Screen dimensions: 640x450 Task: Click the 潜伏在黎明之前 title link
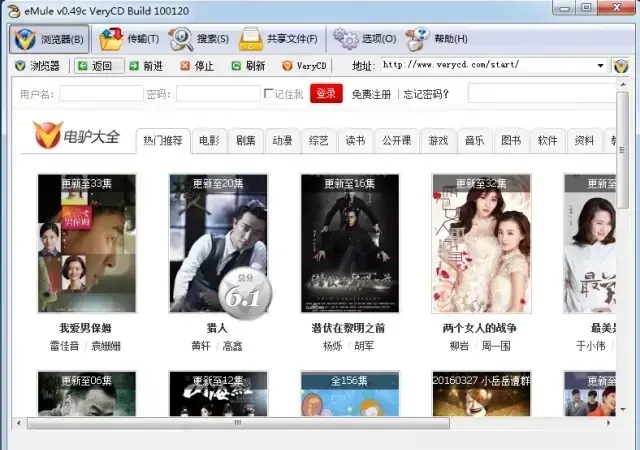click(x=348, y=328)
